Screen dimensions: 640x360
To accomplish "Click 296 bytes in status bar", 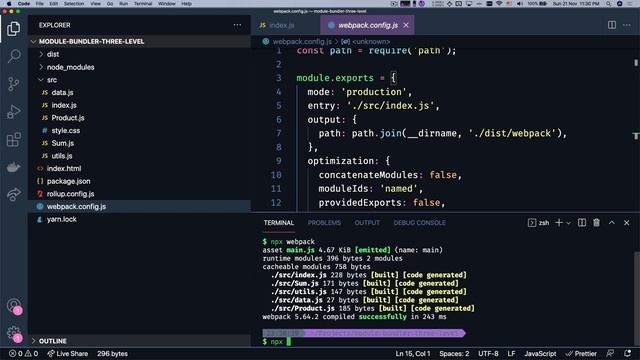I will tap(112, 353).
